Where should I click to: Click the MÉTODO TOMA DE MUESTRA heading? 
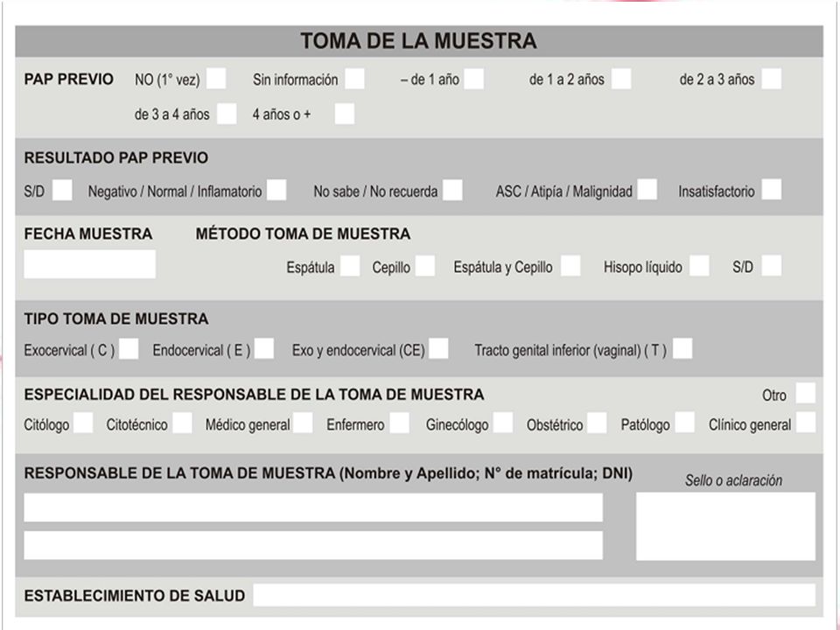tap(304, 234)
